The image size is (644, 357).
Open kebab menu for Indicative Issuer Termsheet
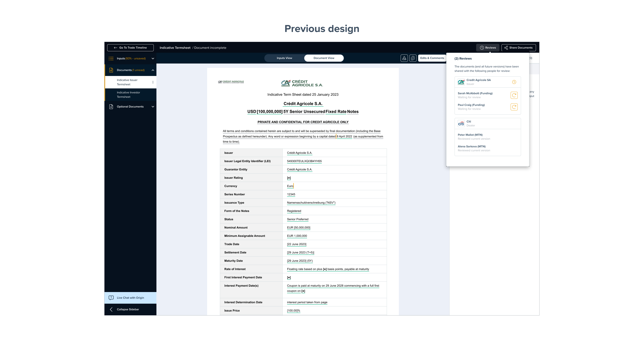(153, 82)
